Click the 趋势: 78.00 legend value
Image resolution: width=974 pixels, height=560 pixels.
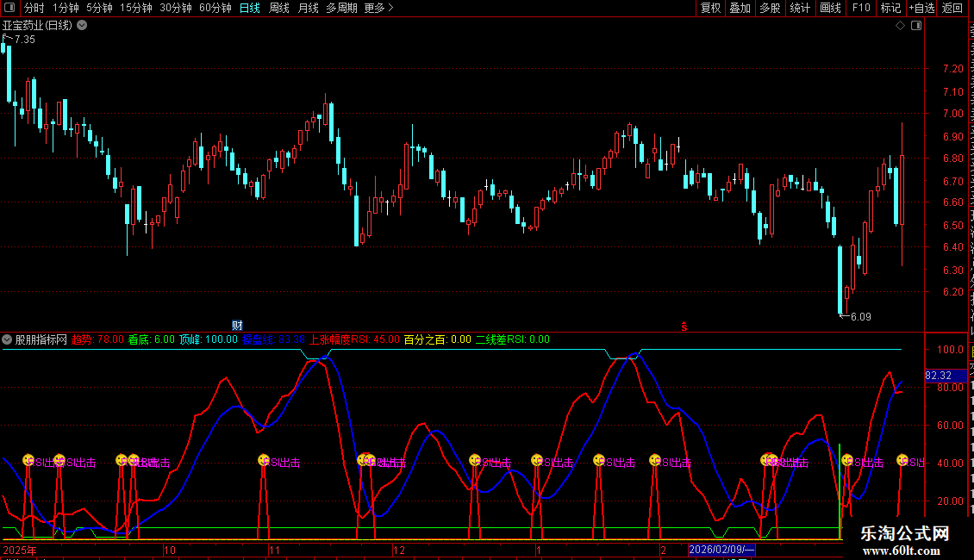pyautogui.click(x=97, y=339)
